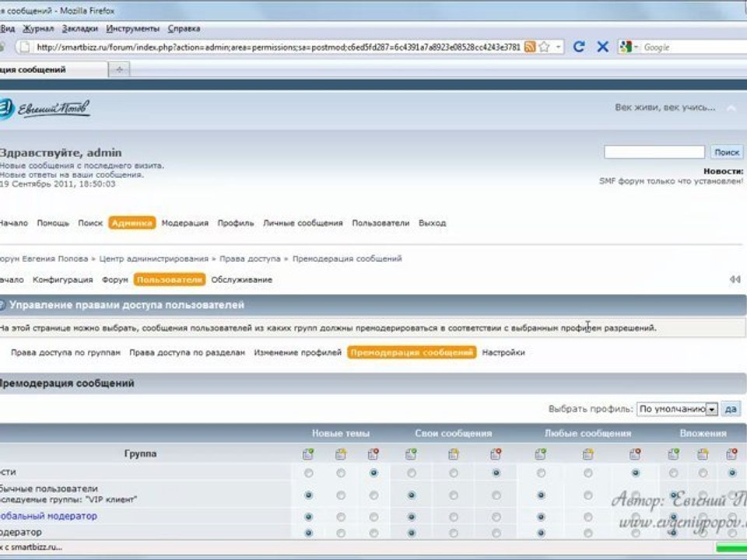The image size is (747, 560).
Task: Open the Закладки menu
Action: [x=79, y=29]
